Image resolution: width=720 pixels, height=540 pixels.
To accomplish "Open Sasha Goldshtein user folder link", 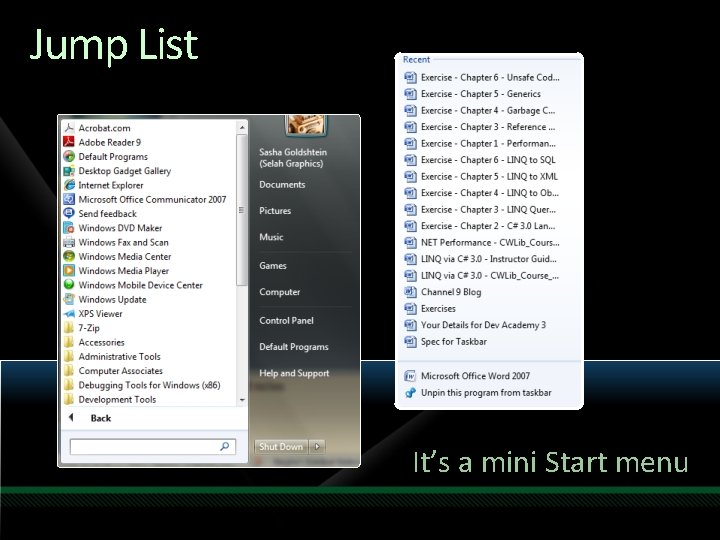I will 293,158.
